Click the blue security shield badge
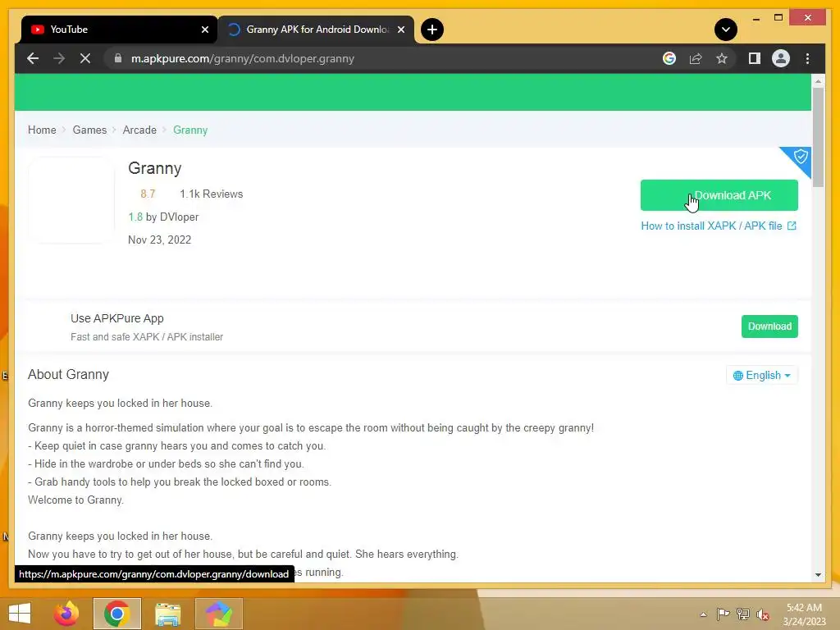The height and width of the screenshot is (630, 840). click(799, 157)
